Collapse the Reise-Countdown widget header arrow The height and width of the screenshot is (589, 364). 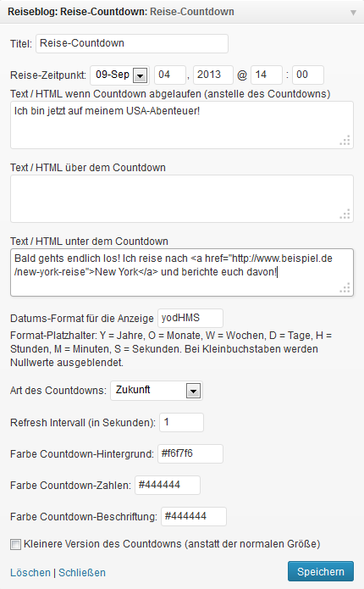coord(353,13)
